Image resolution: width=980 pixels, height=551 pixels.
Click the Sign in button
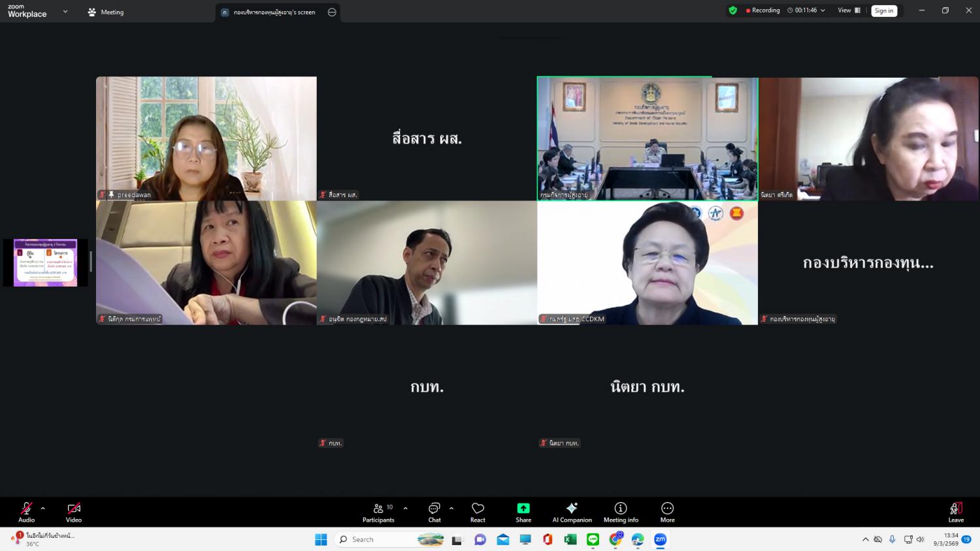click(x=884, y=10)
